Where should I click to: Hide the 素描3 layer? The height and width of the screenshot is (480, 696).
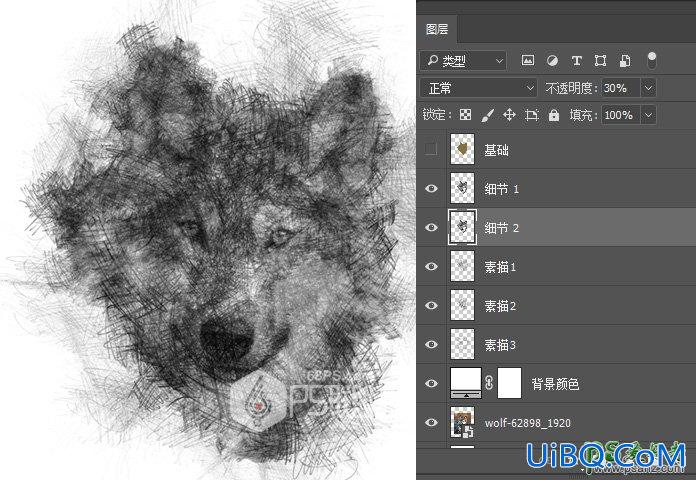431,345
